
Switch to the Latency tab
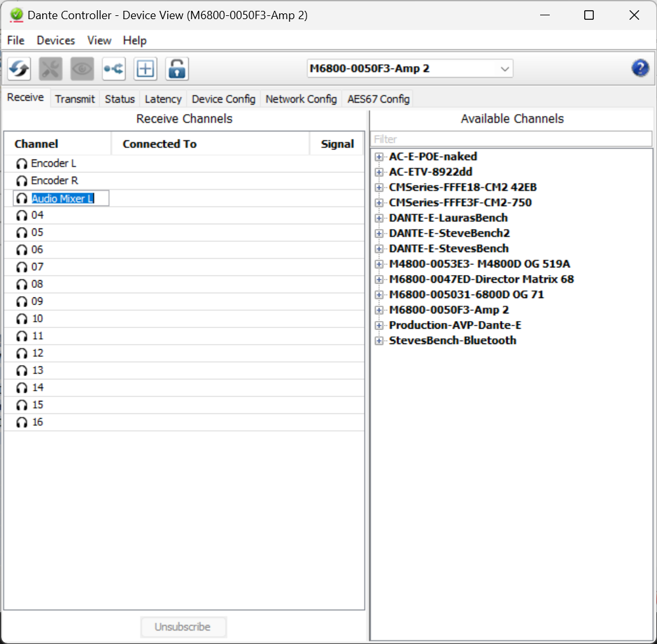tap(163, 99)
